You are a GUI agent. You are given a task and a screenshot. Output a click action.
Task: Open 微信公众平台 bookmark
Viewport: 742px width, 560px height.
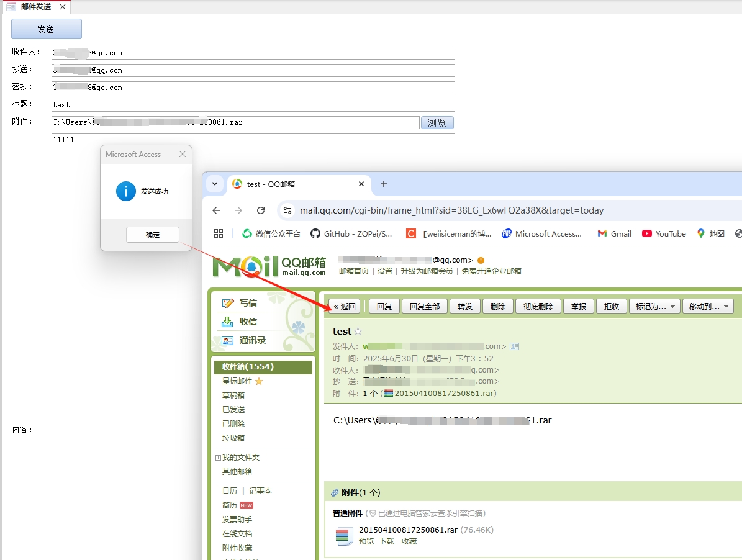(271, 233)
